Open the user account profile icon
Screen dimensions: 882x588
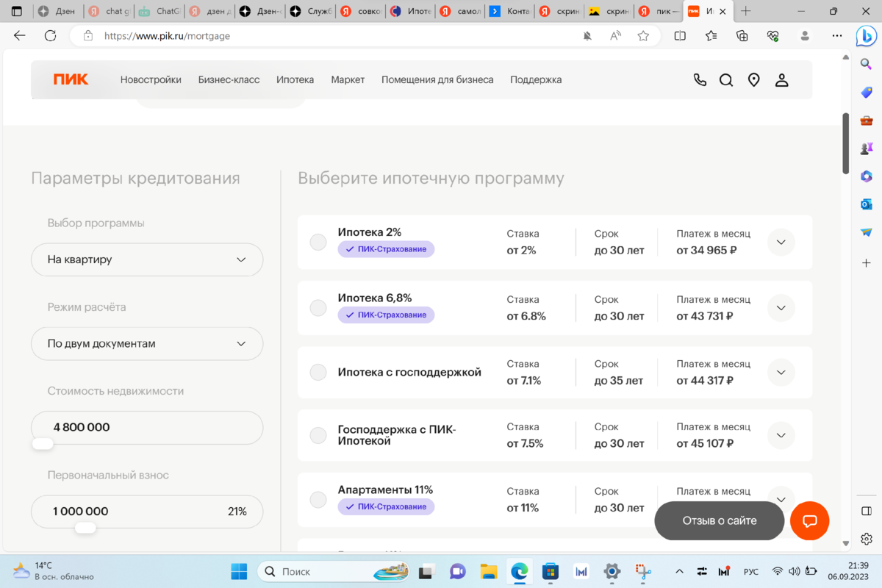(x=781, y=80)
